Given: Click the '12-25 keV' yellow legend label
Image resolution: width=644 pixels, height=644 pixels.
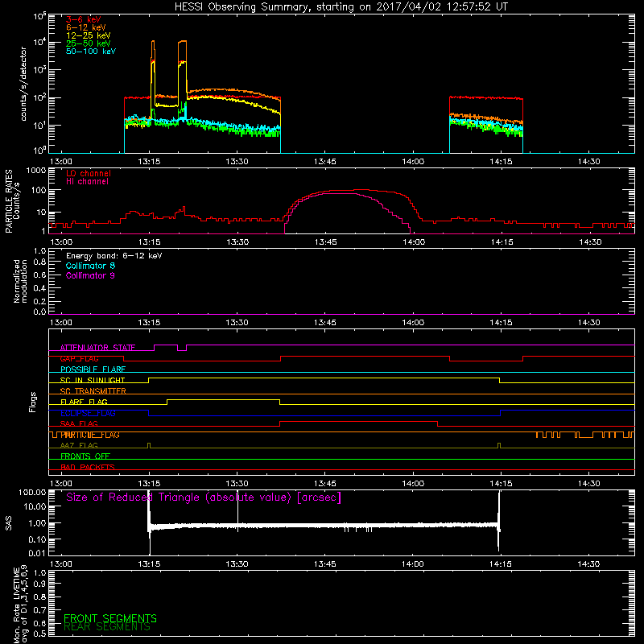Looking at the screenshot, I should click(x=89, y=35).
